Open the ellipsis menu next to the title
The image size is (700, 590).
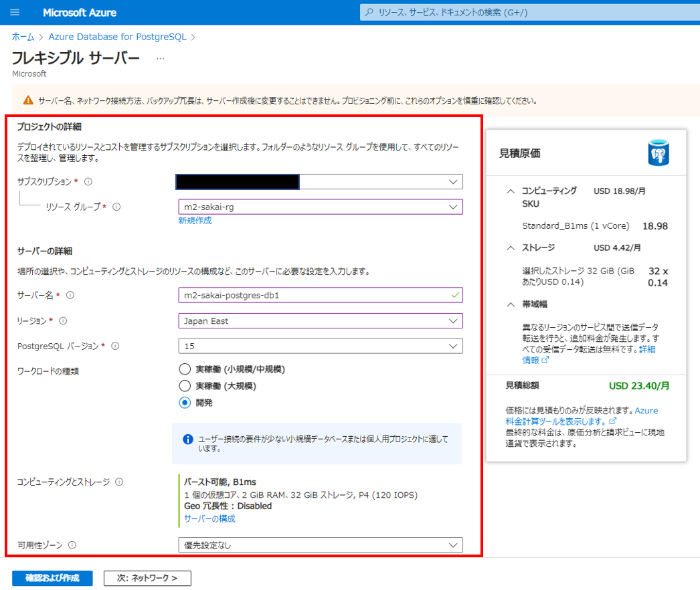pyautogui.click(x=160, y=58)
